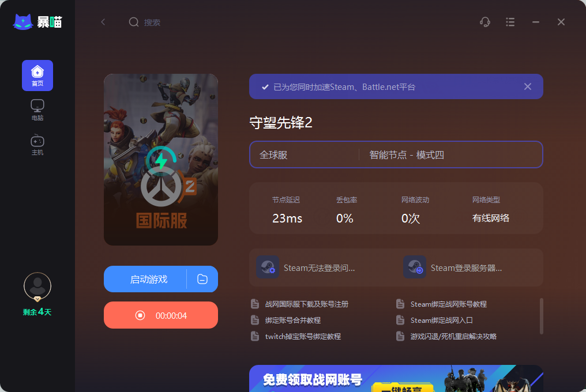Screen dimensions: 586x392
Task: Open game folder icon beside 启动游戏
Action: (202, 279)
